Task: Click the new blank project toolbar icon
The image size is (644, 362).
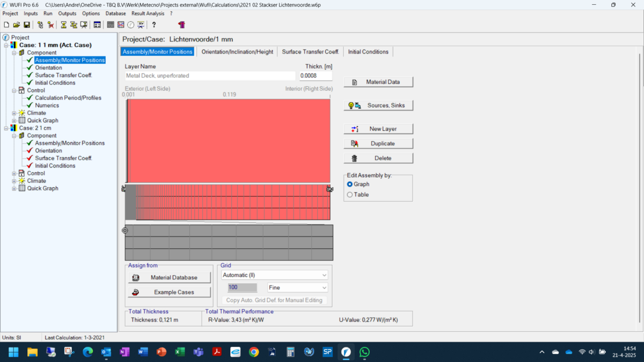Action: pos(6,25)
